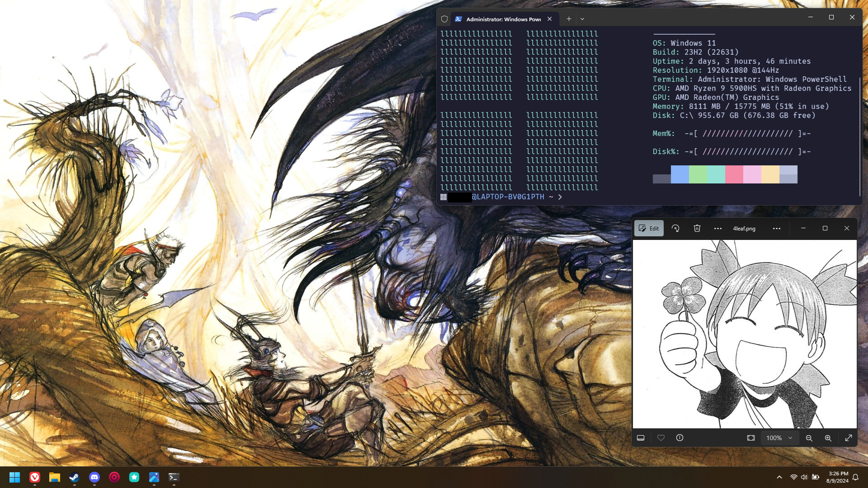Show hidden system tray icons
The height and width of the screenshot is (488, 868).
[779, 477]
